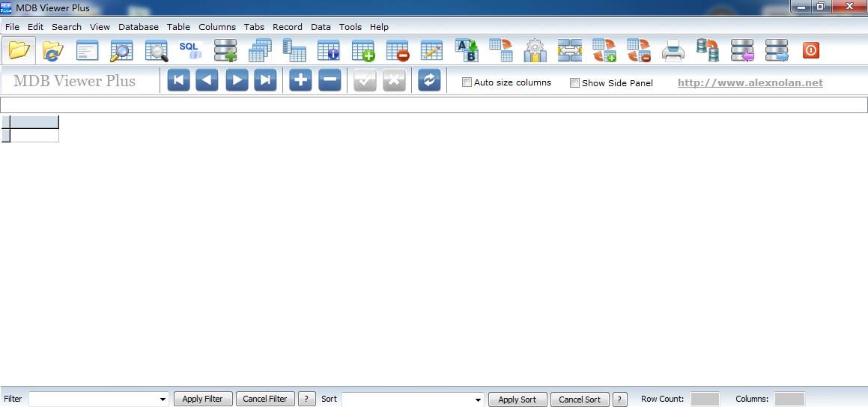This screenshot has width=868, height=407.
Task: Click the database icon with green plus
Action: tap(225, 50)
